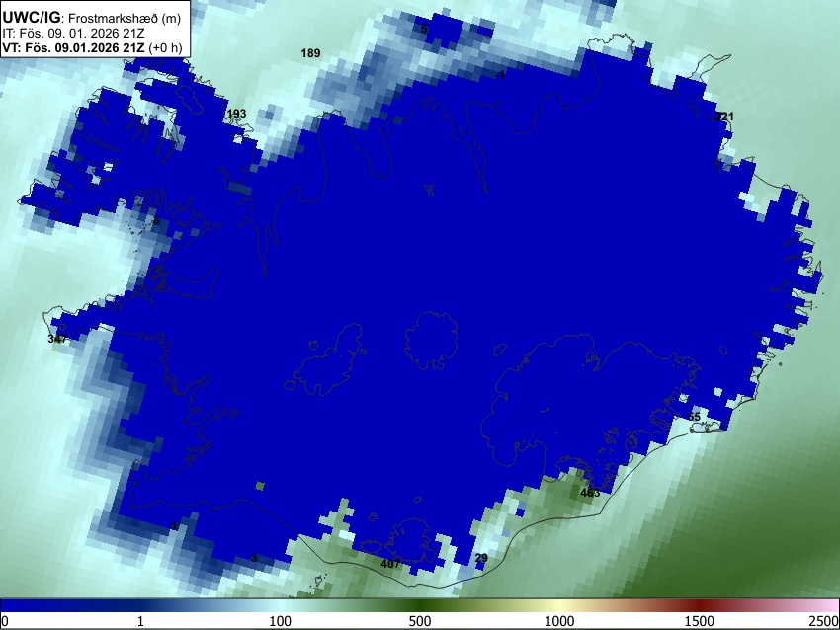Image resolution: width=840 pixels, height=630 pixels.
Task: Click the 463 value label in southeast
Action: 590,493
